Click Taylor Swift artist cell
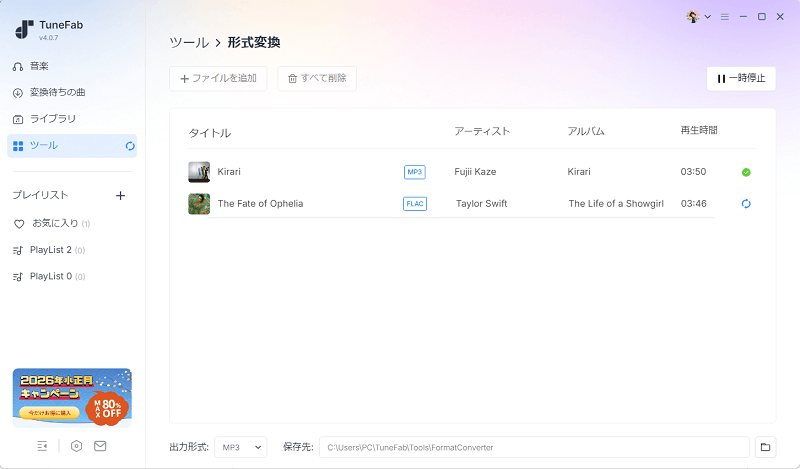This screenshot has width=800, height=469. click(482, 204)
